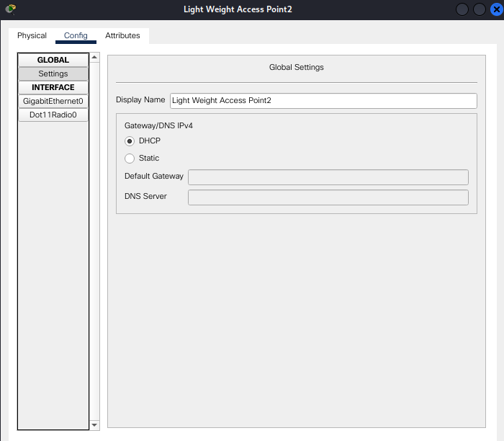Maximize the window using the middle round button

click(x=479, y=9)
